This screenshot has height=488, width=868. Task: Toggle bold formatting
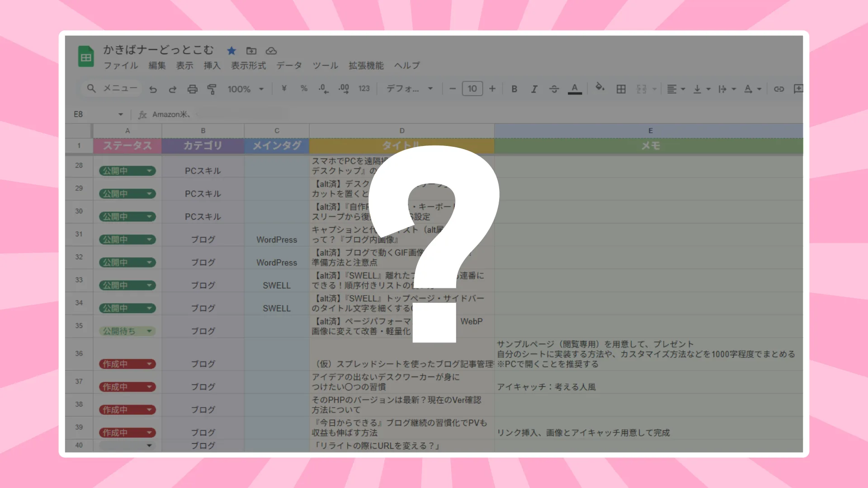514,89
